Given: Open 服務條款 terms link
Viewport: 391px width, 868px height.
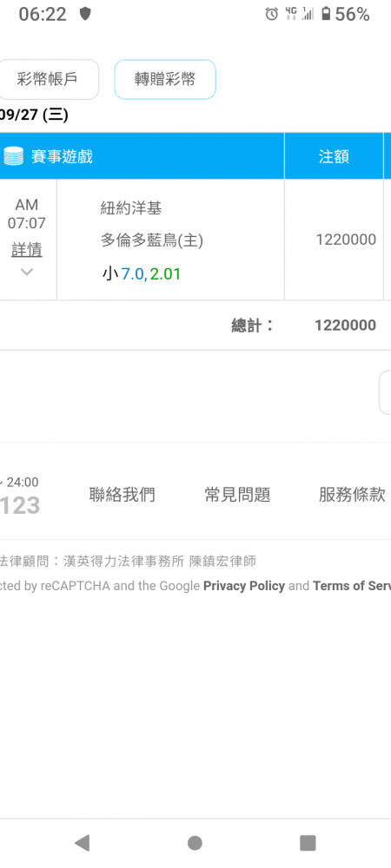Looking at the screenshot, I should [x=352, y=495].
